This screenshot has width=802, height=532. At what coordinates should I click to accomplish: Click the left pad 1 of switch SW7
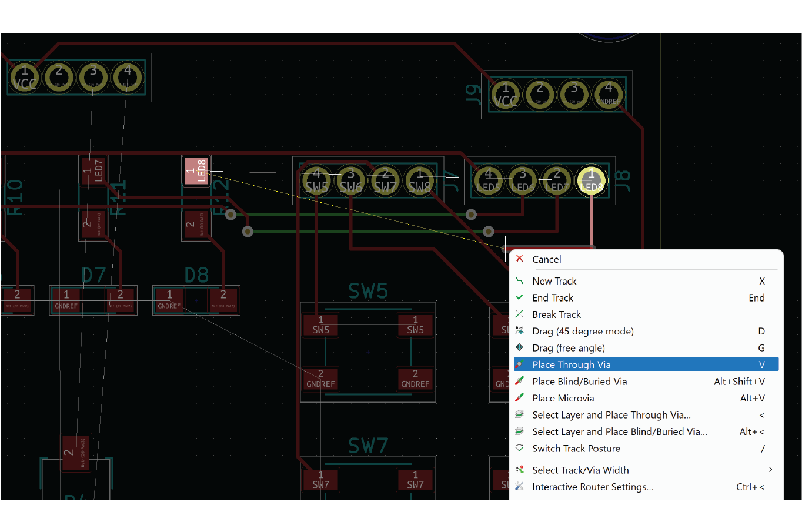tap(320, 480)
